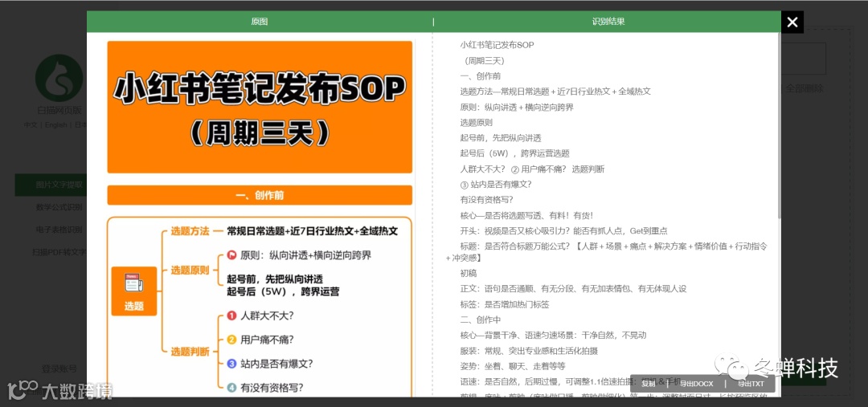Click result line starting '人群大不大？'
868x407 pixels.
point(532,169)
